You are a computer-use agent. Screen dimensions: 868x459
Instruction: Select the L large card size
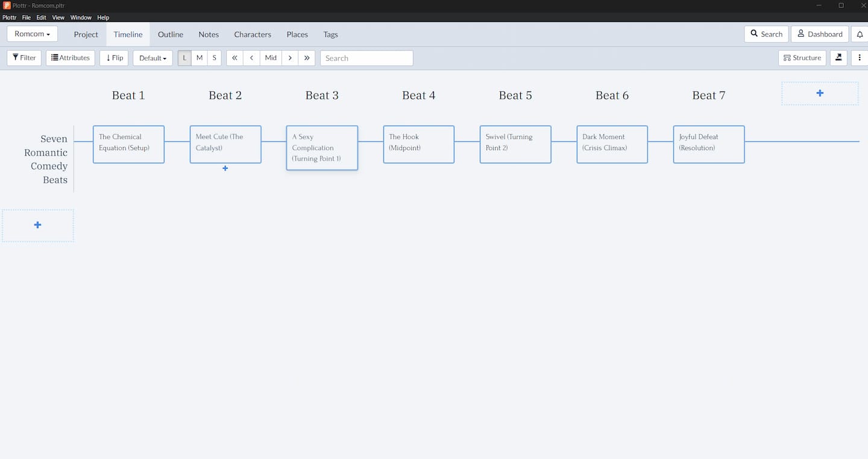click(184, 58)
